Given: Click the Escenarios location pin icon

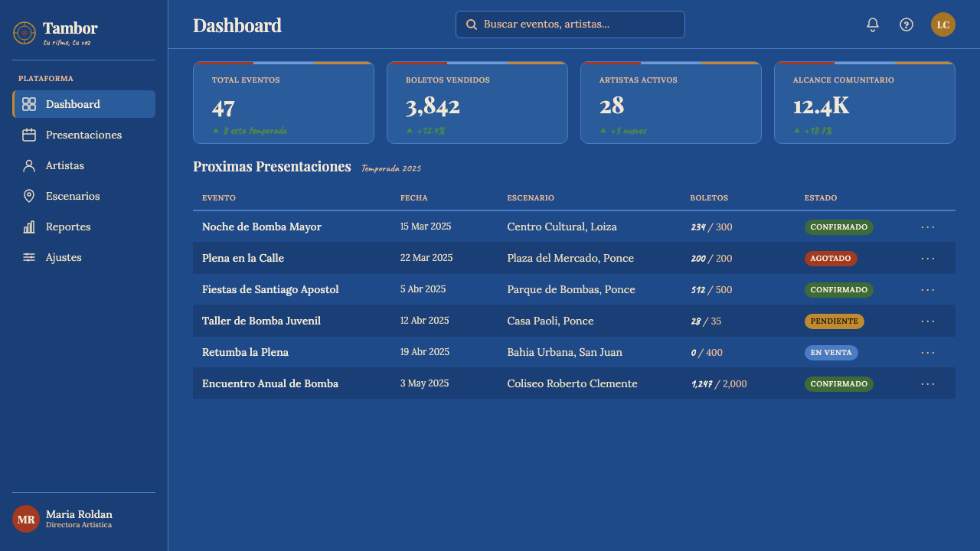Looking at the screenshot, I should point(29,196).
